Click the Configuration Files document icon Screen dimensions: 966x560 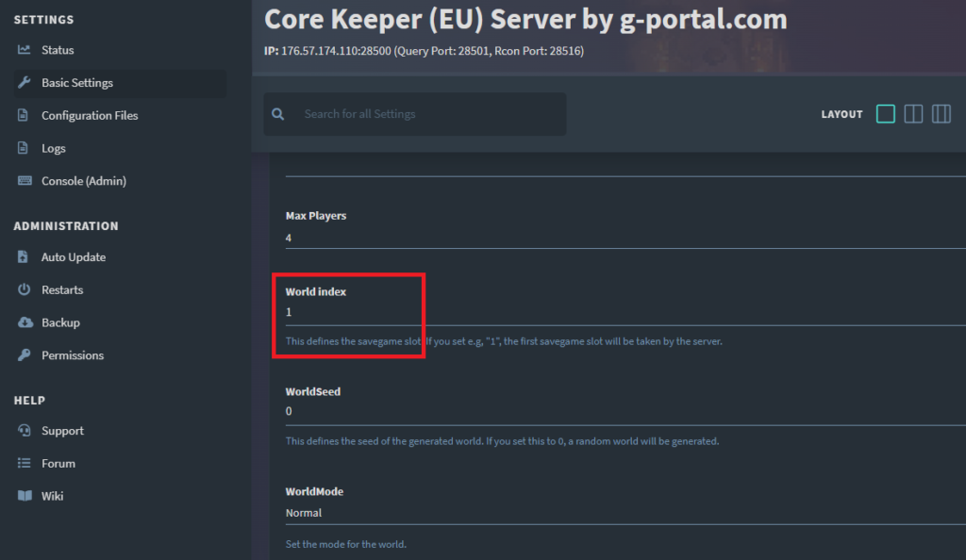[x=23, y=115]
